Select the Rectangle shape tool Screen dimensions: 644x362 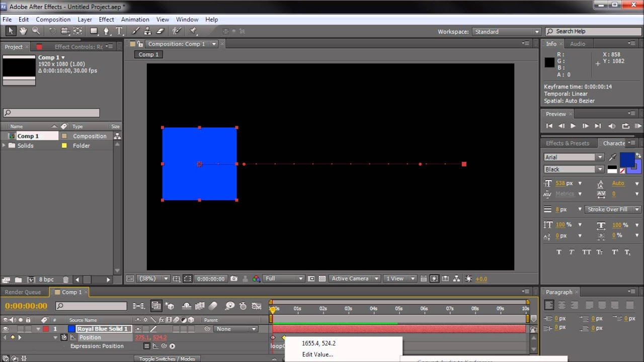click(x=94, y=31)
